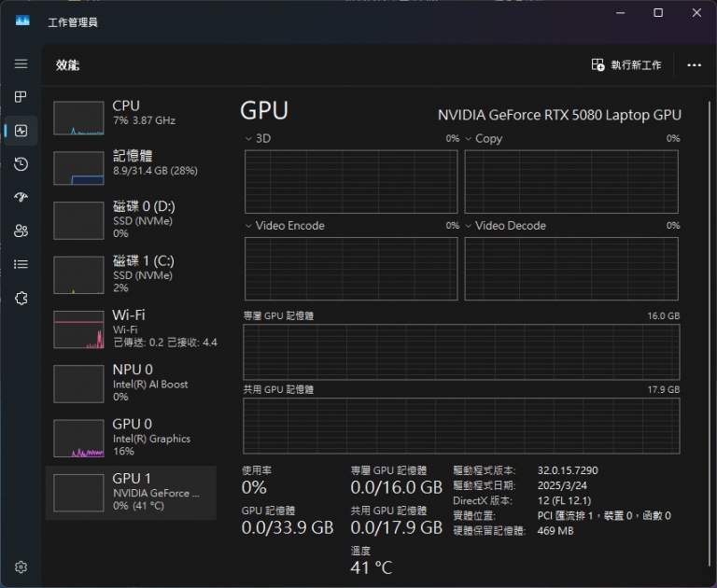This screenshot has height=588, width=717.
Task: Click the 16.0 GB graph maximum label
Action: click(x=664, y=316)
